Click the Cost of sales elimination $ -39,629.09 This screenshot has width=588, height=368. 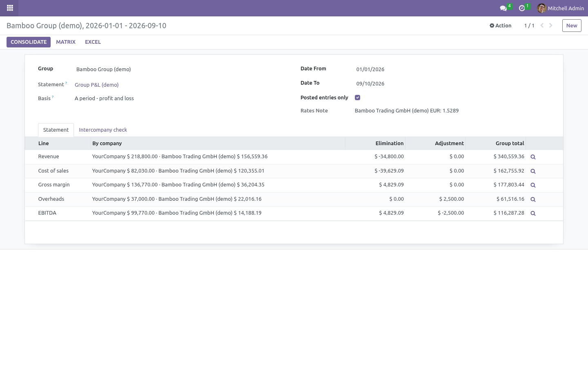coord(389,171)
